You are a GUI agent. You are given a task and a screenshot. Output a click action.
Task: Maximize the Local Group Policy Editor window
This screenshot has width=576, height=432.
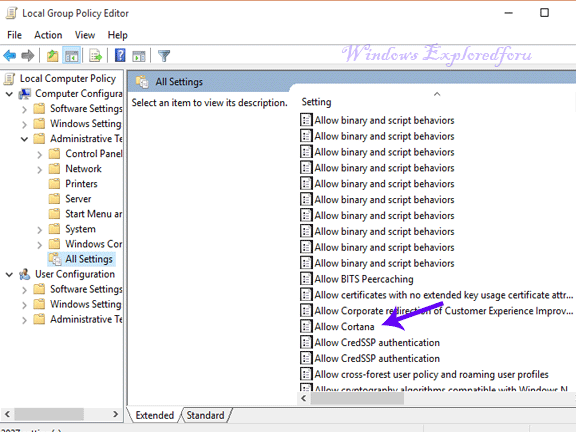[544, 13]
